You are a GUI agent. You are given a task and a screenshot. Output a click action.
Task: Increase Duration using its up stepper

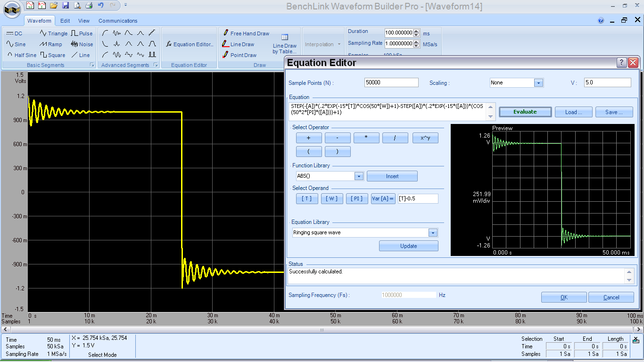[416, 31]
